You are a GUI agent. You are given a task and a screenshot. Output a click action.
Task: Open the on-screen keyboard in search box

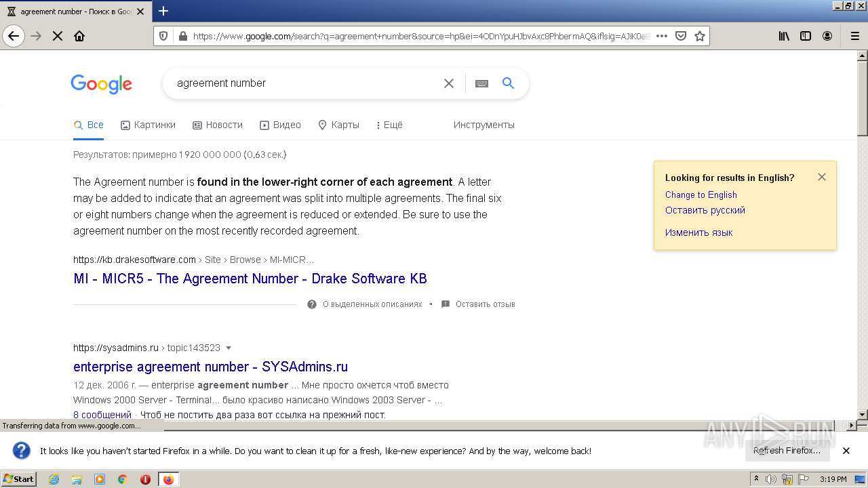[x=481, y=83]
